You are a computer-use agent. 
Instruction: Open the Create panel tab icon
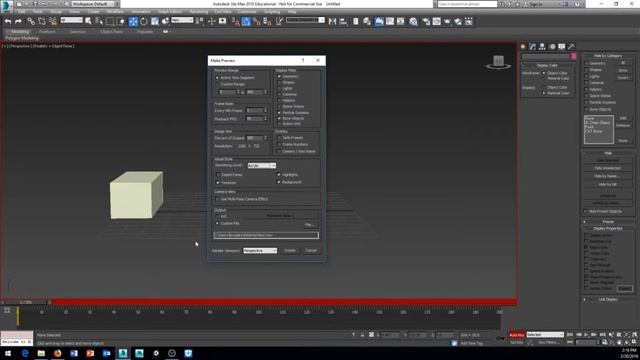(523, 47)
